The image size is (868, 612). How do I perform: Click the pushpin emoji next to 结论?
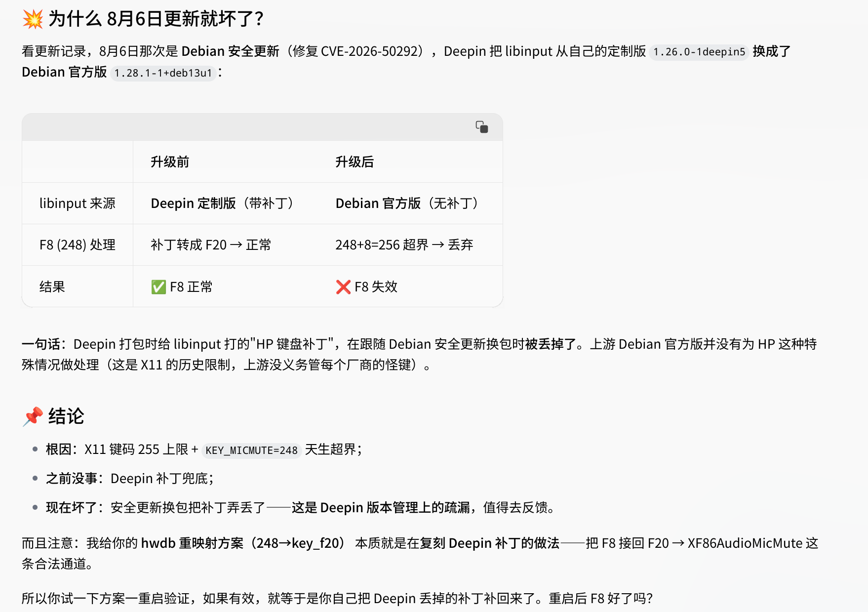tap(33, 416)
